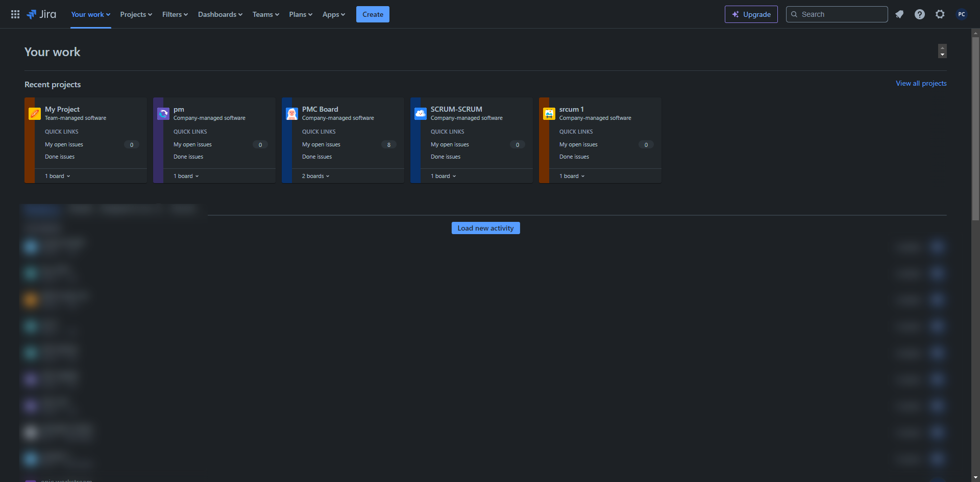Screen dimensions: 980x482
Task: Expand the SCRUM-SCRUM board dropdown
Action: tap(444, 176)
